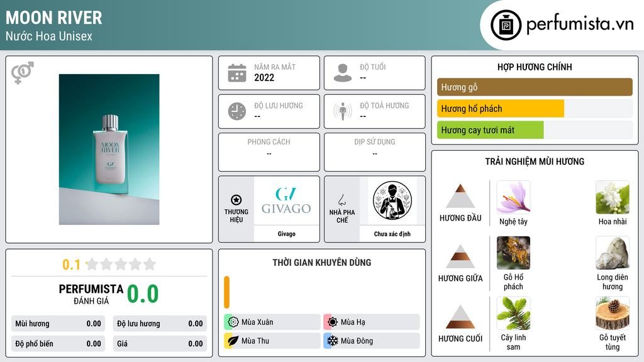Click the Nghệ tây note image
This screenshot has width=644, height=362.
coord(513,197)
